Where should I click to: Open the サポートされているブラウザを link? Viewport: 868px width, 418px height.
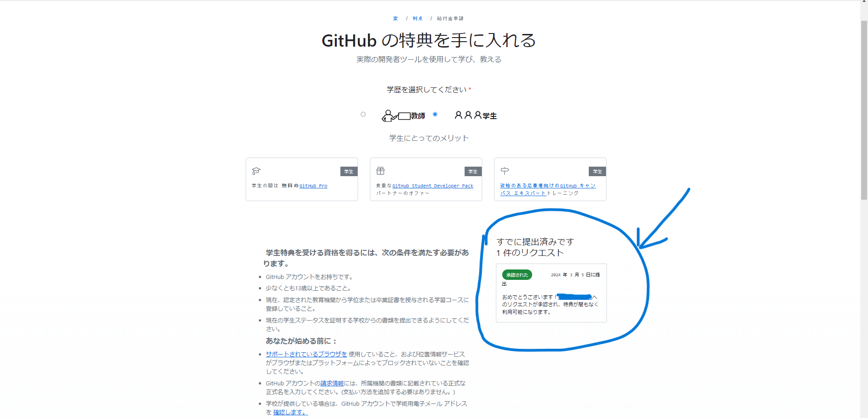point(306,354)
